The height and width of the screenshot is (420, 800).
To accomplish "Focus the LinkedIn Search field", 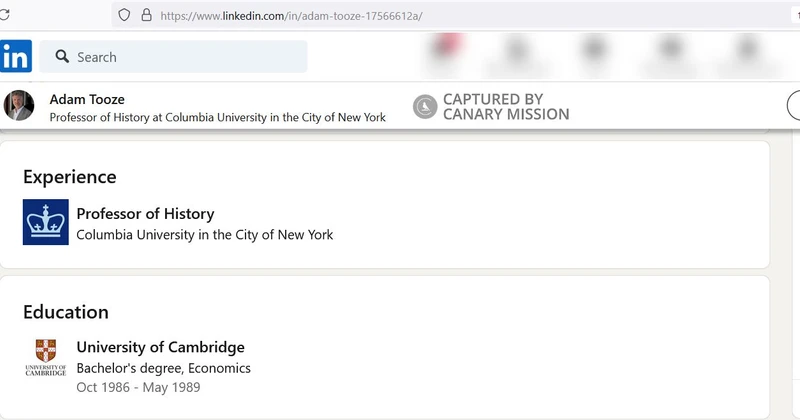I will [x=180, y=57].
